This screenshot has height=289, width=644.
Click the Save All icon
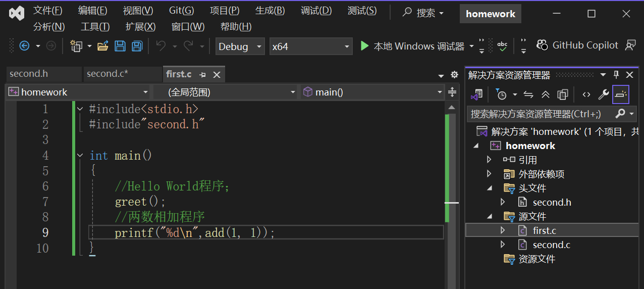(137, 46)
